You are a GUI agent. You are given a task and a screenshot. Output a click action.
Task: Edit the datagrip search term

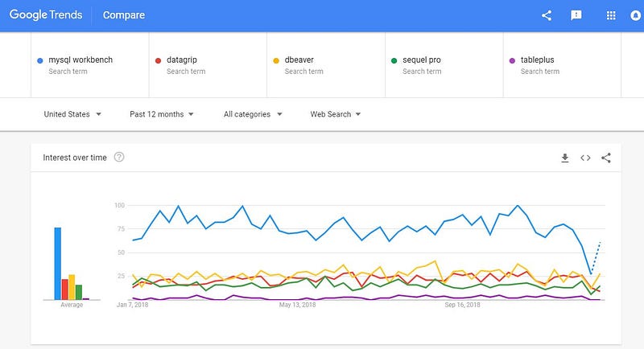click(x=185, y=60)
